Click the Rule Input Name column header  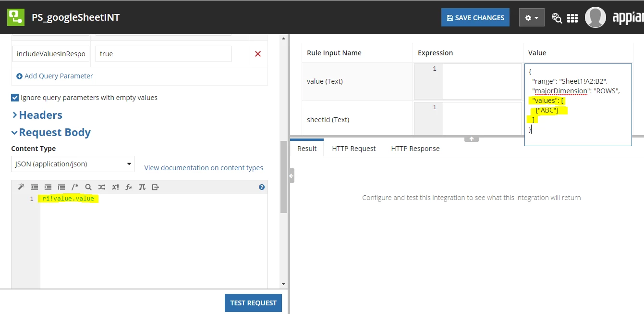pyautogui.click(x=334, y=53)
